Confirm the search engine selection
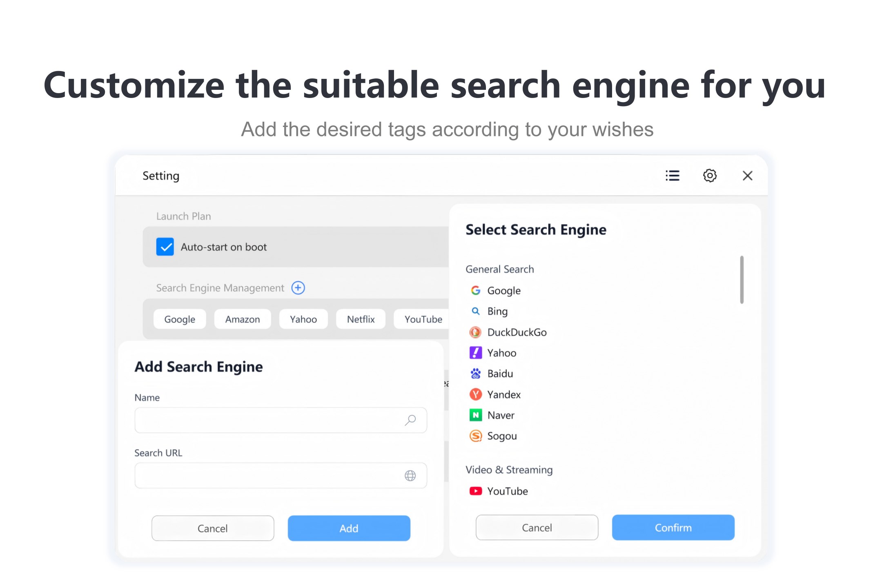The width and height of the screenshot is (882, 588). (x=673, y=528)
